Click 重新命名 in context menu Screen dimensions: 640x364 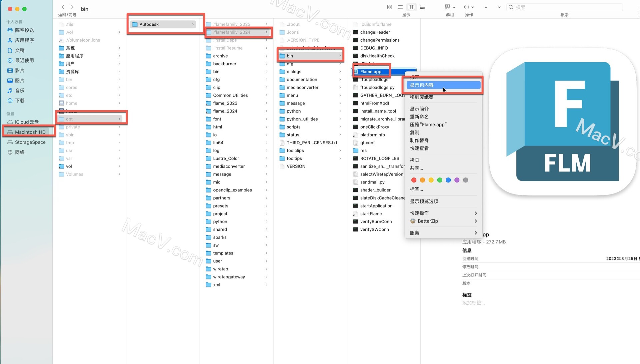tap(420, 116)
